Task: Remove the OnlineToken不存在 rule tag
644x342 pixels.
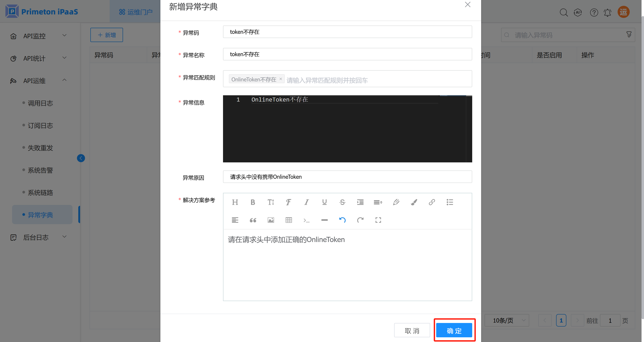Action: coord(281,79)
